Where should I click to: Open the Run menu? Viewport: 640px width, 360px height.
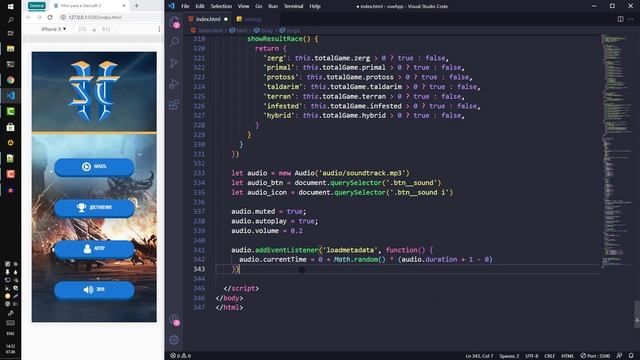coord(273,6)
